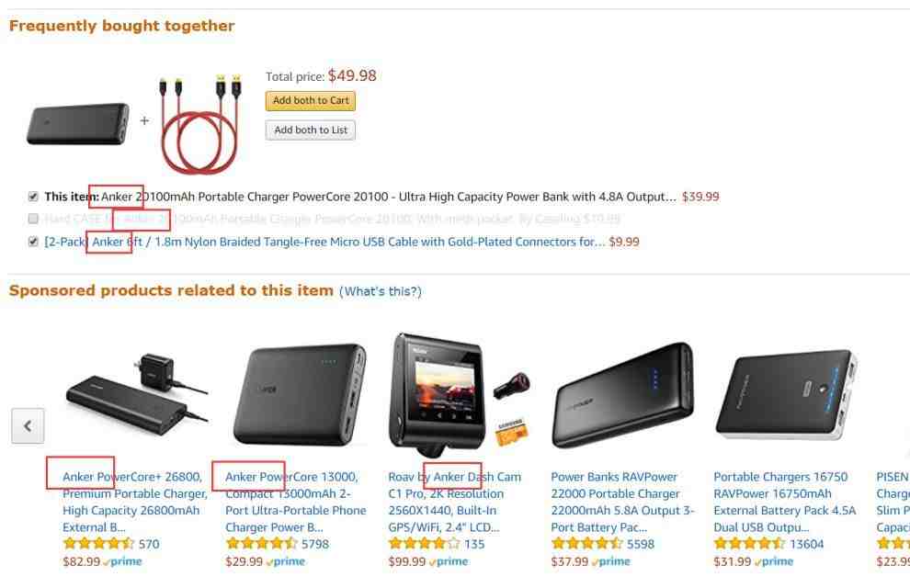Screen dimensions: 910x588
Task: Click Add both to List button
Action: click(x=311, y=130)
